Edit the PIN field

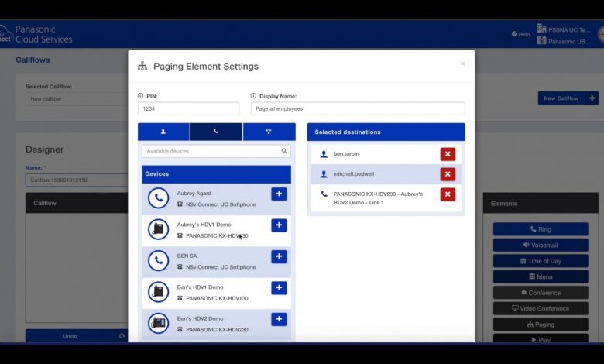point(188,108)
